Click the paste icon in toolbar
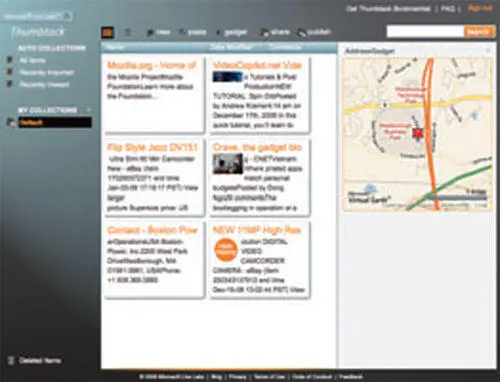This screenshot has height=382, width=500. (x=182, y=32)
